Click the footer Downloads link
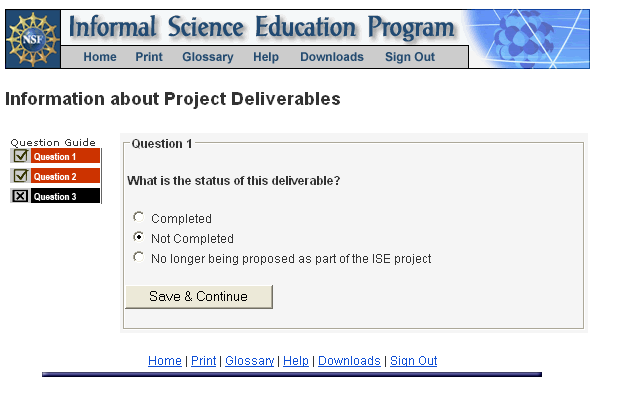The width and height of the screenshot is (623, 407). [349, 361]
